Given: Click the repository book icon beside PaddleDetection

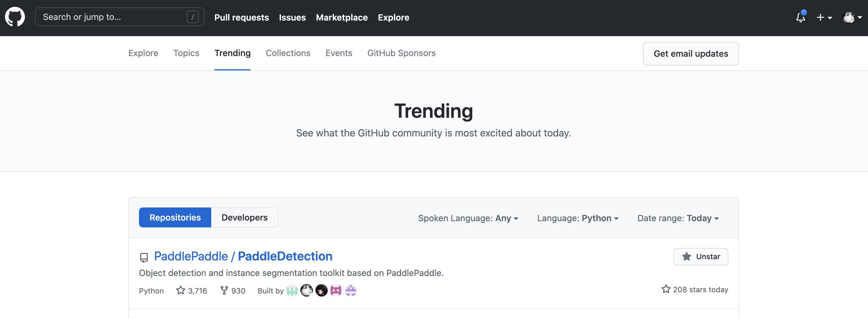Looking at the screenshot, I should click(144, 257).
